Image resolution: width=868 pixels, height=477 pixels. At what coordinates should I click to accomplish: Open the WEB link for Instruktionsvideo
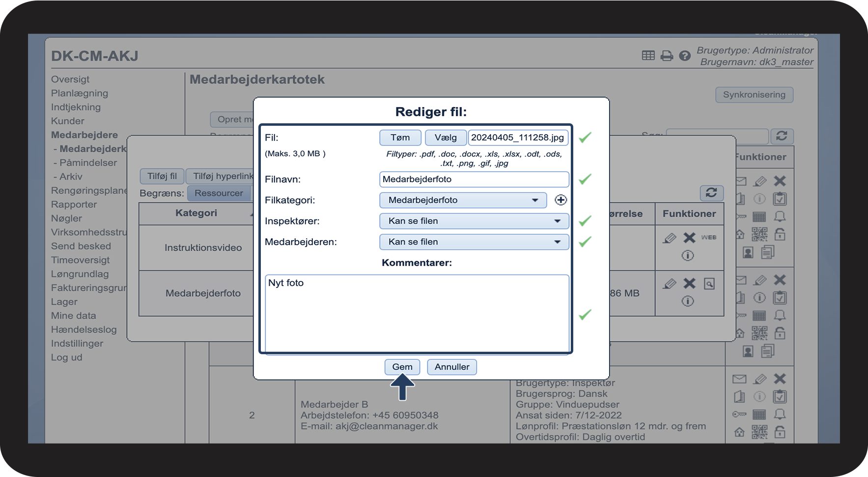708,237
